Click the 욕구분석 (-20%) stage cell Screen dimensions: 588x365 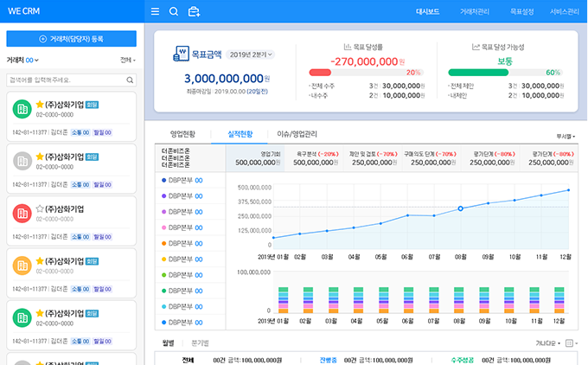pyautogui.click(x=314, y=158)
